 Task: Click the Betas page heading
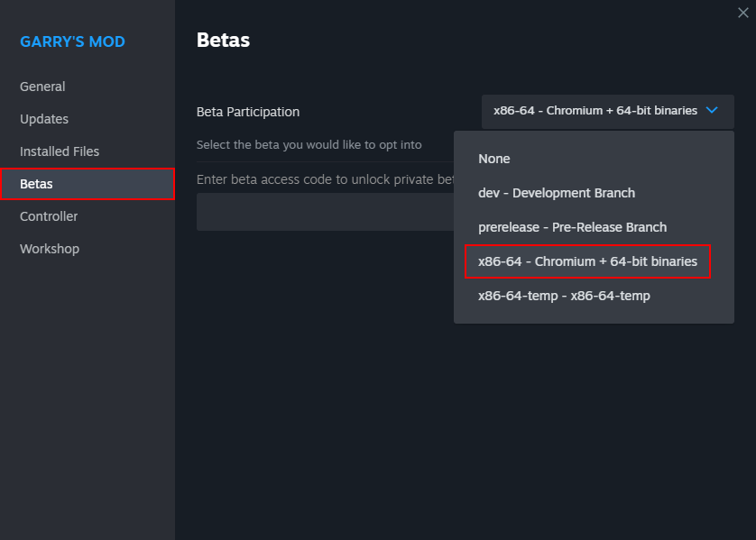223,41
